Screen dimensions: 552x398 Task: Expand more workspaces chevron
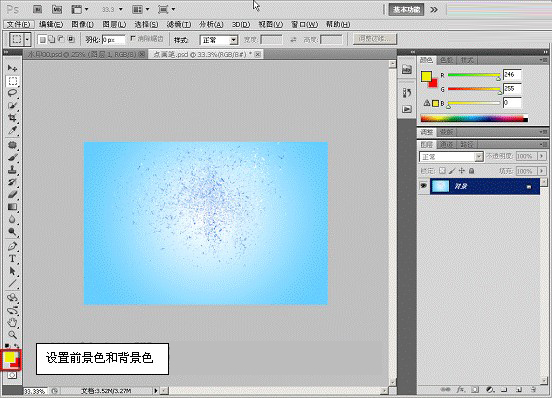coord(434,10)
